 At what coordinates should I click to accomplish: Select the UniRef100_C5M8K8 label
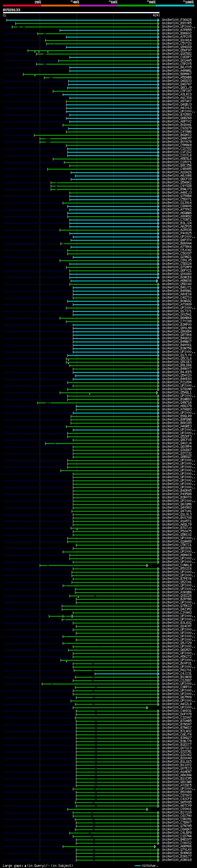click(177, 145)
